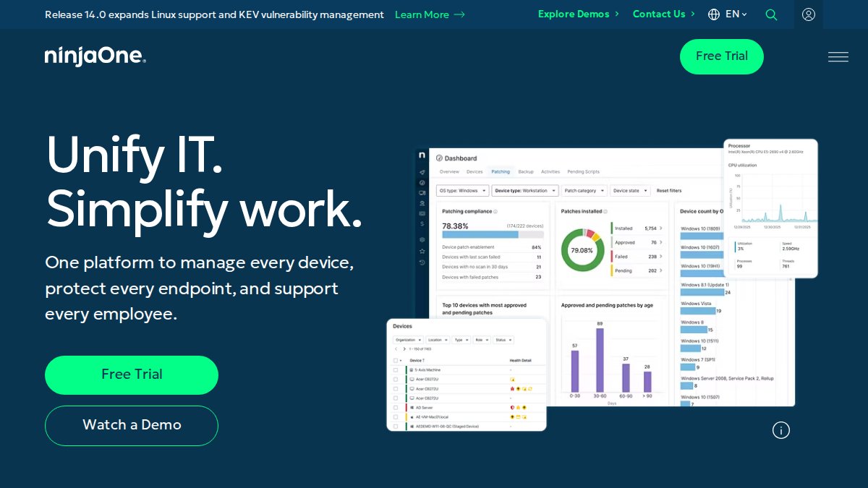Open the Device type: Workstation dropdown

pyautogui.click(x=525, y=191)
